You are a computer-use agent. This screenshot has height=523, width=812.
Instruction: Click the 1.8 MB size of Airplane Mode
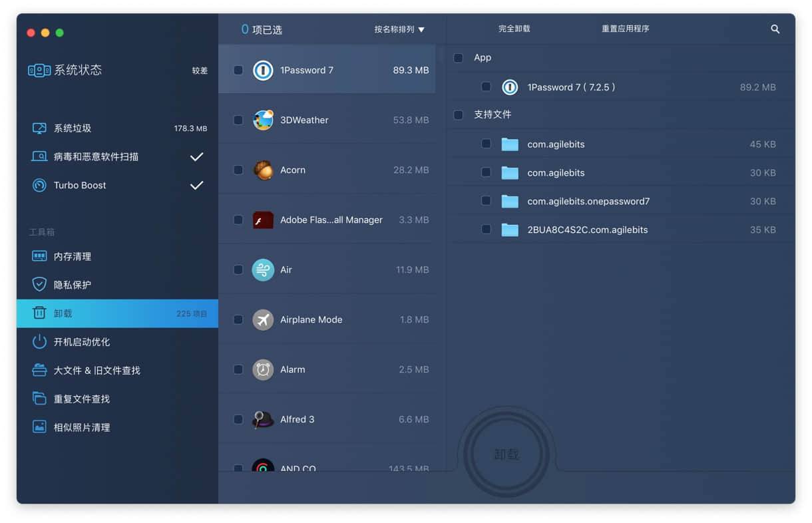(414, 320)
